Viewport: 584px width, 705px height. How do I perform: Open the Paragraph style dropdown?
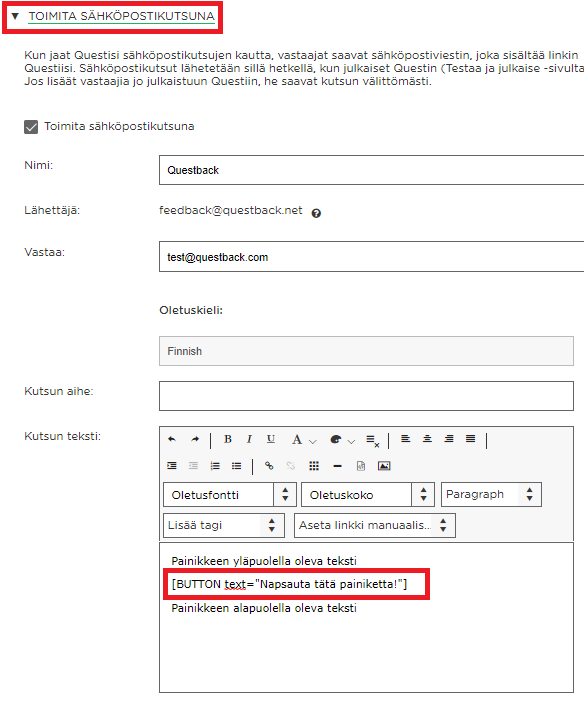click(491, 495)
